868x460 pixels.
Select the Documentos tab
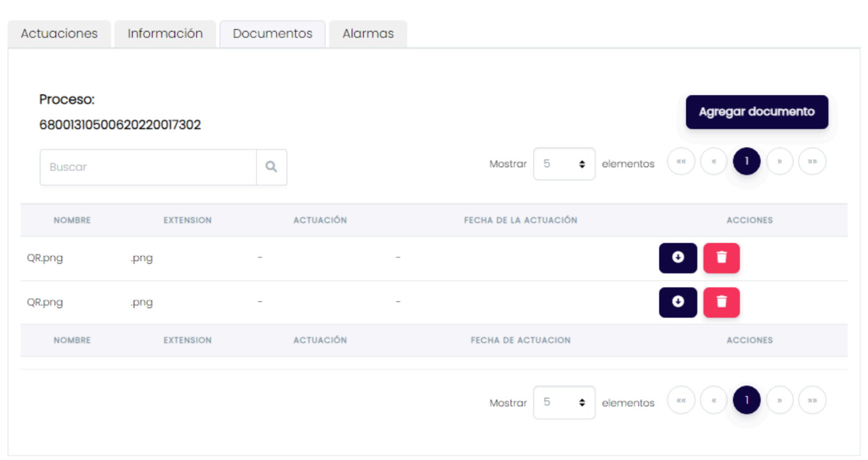[272, 34]
